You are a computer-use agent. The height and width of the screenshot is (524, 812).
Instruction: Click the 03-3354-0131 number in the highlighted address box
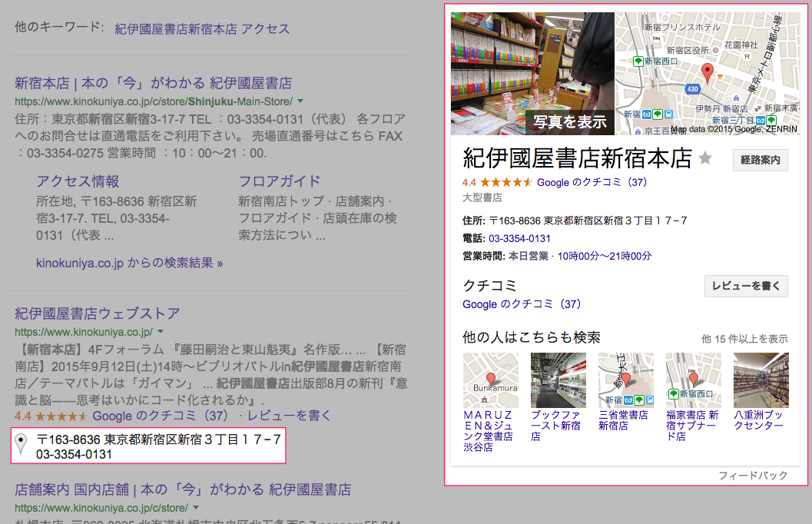[x=74, y=455]
